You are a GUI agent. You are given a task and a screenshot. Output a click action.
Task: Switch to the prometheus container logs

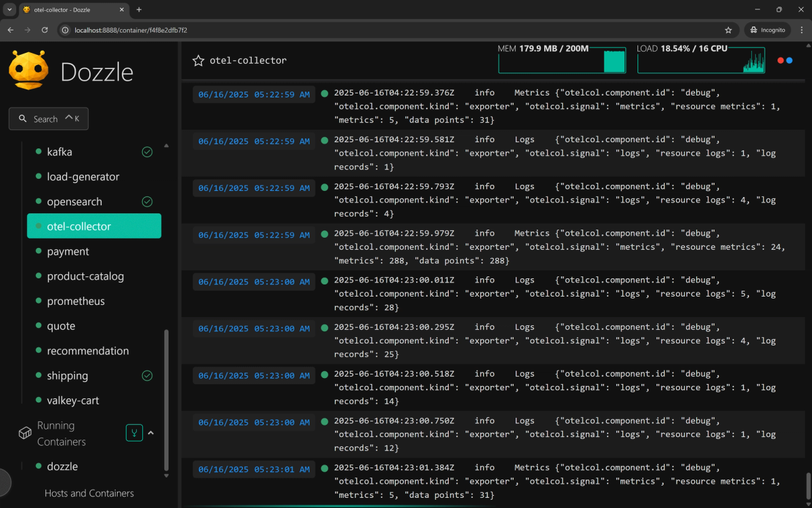[x=76, y=301]
